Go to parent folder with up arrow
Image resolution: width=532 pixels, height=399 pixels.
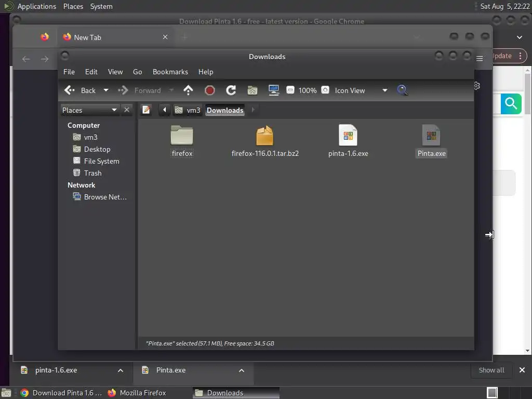188,90
